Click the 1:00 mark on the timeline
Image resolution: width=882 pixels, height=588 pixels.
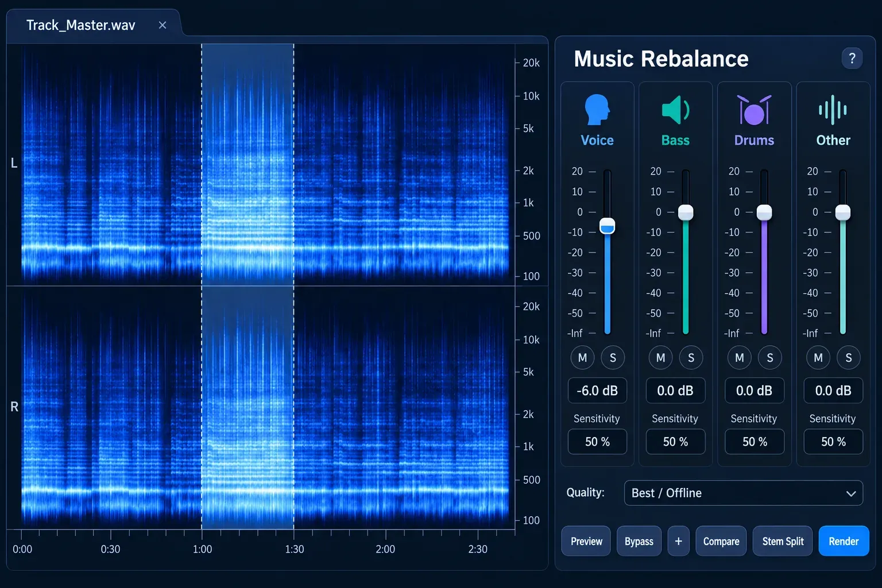pos(202,549)
